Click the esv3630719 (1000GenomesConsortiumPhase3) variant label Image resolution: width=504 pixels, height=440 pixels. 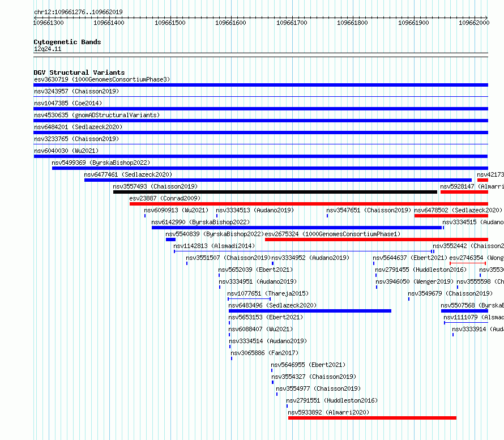click(x=102, y=79)
